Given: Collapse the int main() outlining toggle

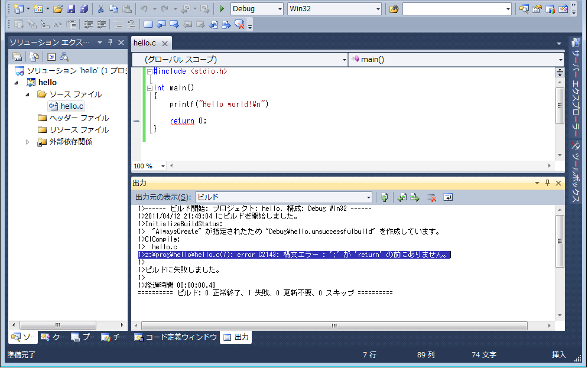Looking at the screenshot, I should (150, 88).
